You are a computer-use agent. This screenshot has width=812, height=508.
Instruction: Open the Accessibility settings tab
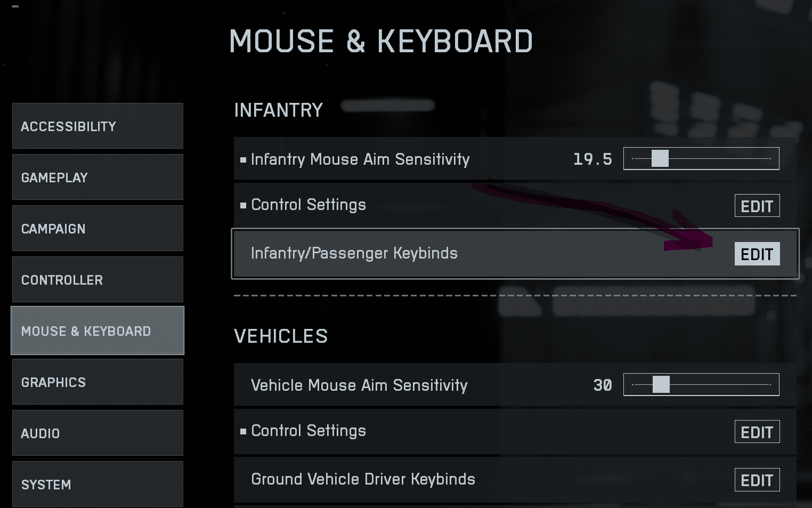tap(98, 126)
